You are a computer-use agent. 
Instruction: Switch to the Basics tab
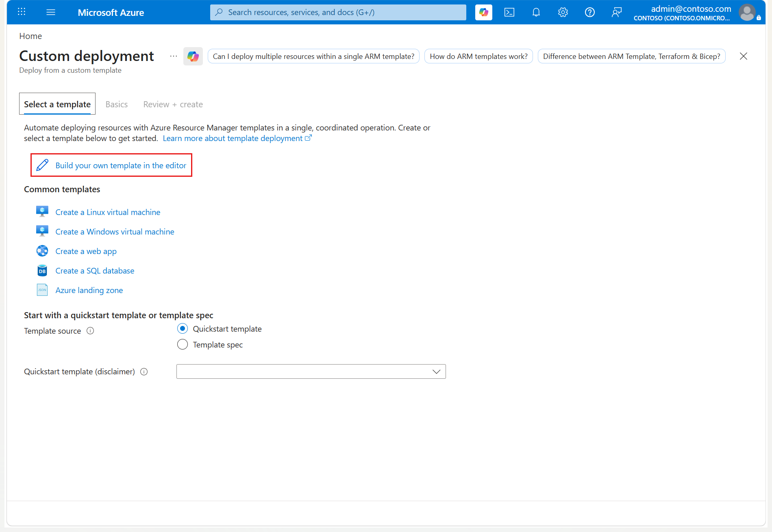(117, 104)
